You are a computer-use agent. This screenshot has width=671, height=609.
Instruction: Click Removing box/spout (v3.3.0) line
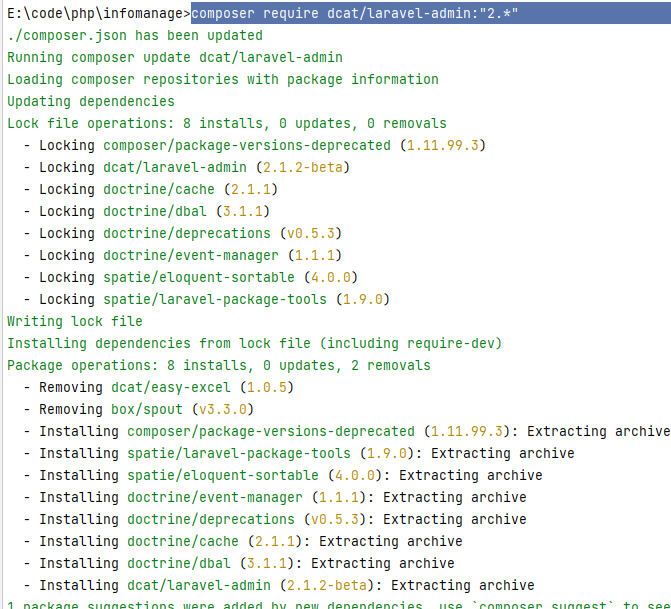[139, 410]
